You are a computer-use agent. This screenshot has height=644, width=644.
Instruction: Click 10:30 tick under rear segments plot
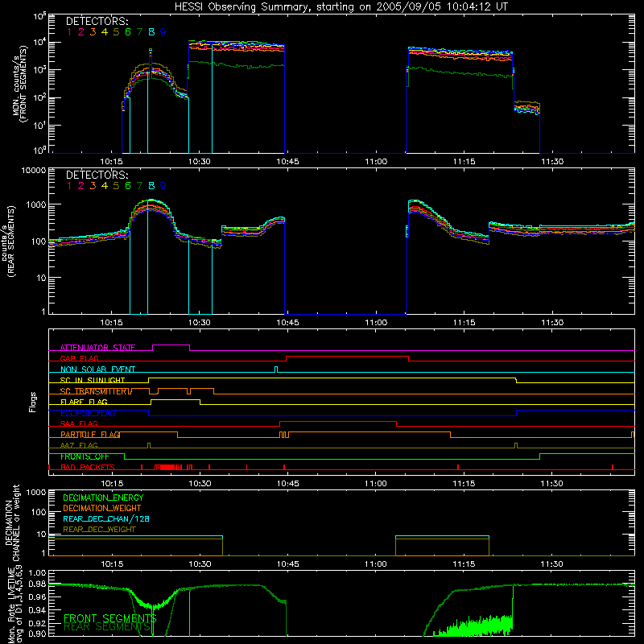[x=200, y=323]
